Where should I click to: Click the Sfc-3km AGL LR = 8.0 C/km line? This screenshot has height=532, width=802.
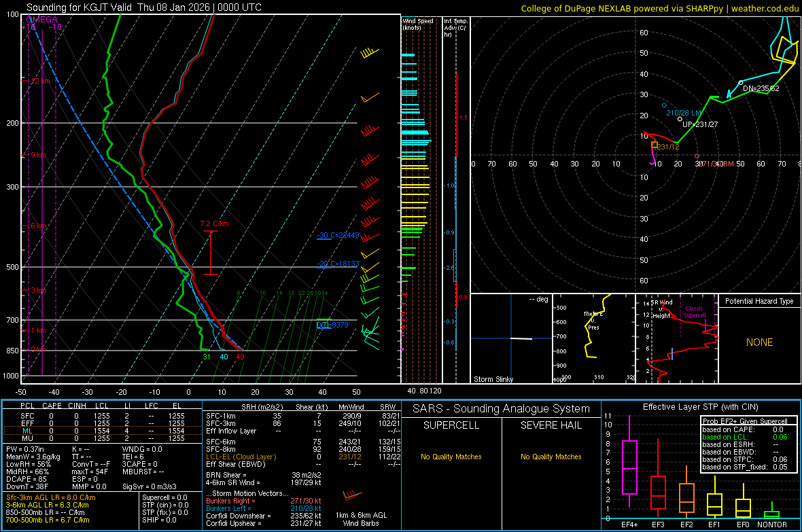51,498
